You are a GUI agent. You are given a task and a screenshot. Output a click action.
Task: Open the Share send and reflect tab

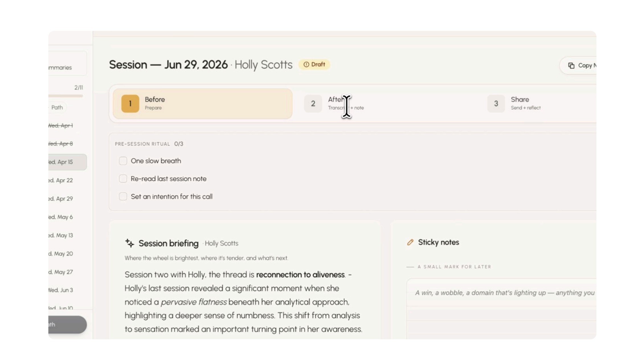541,103
